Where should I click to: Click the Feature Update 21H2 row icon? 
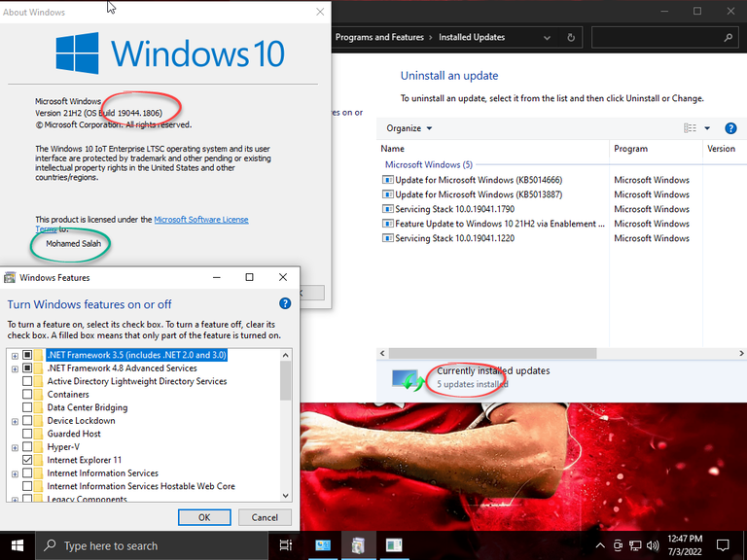click(x=388, y=224)
